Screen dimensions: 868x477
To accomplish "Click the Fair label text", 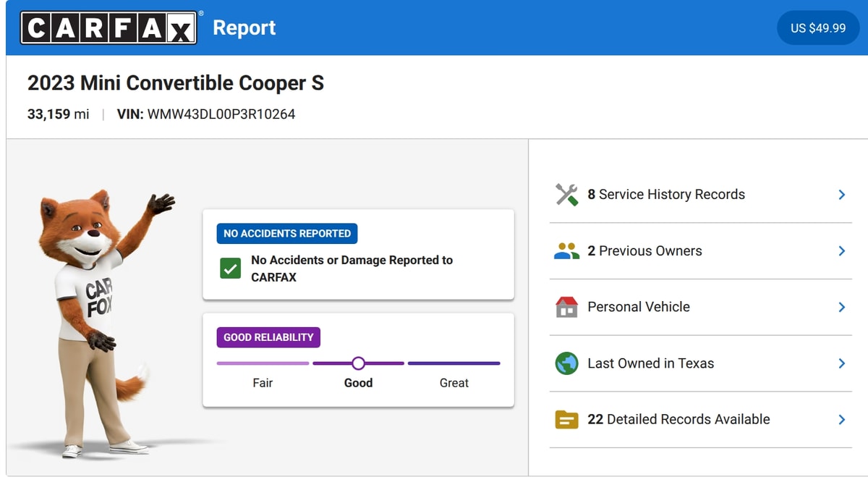I will pos(263,383).
